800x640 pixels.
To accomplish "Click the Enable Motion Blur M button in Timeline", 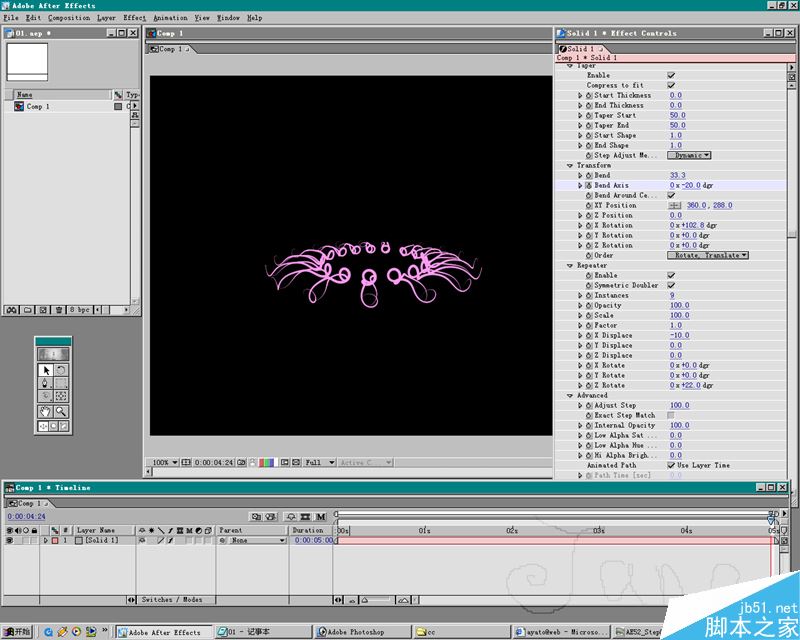I will coord(320,516).
